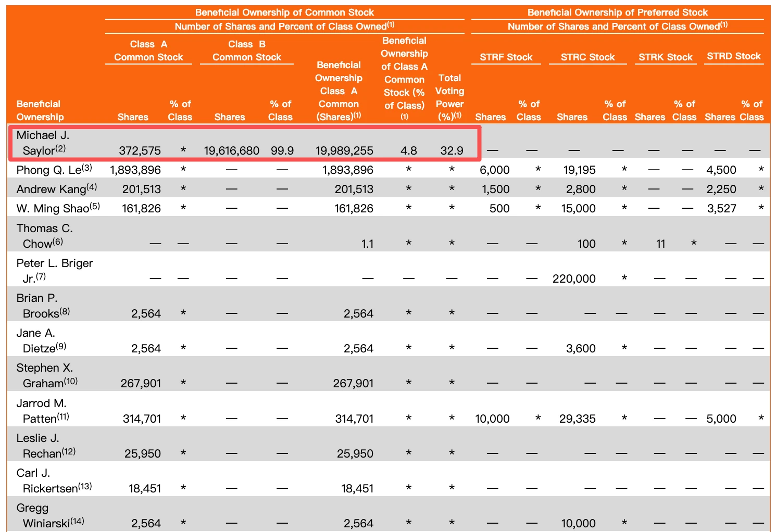
Task: Select the 11 STRK shares value
Action: (660, 244)
